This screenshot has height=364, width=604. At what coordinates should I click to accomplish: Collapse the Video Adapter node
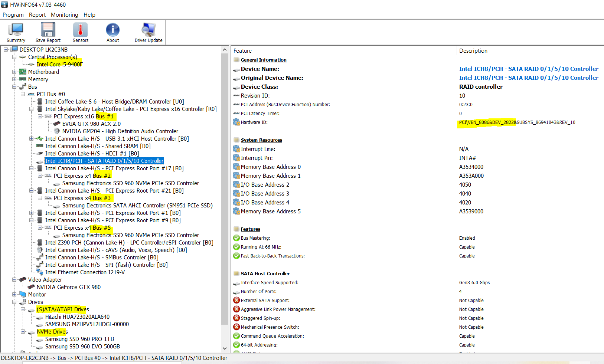[14, 279]
